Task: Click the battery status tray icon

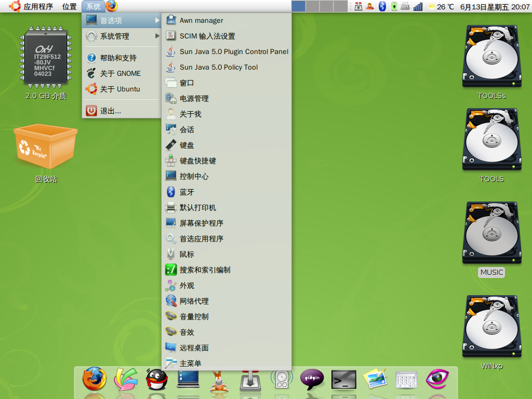Action: [394, 6]
